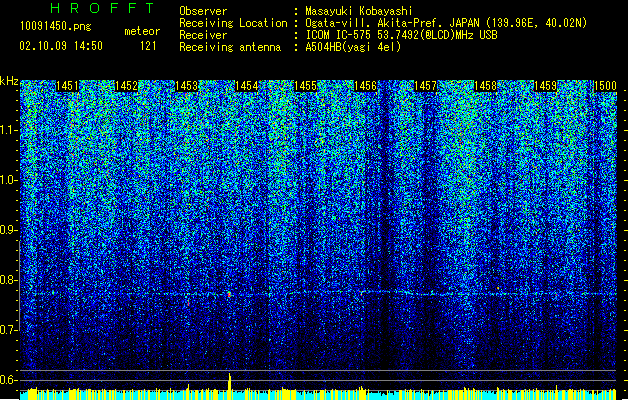Click the kHz axis unit label
Screen dimensions: 629x400
(x=9, y=81)
